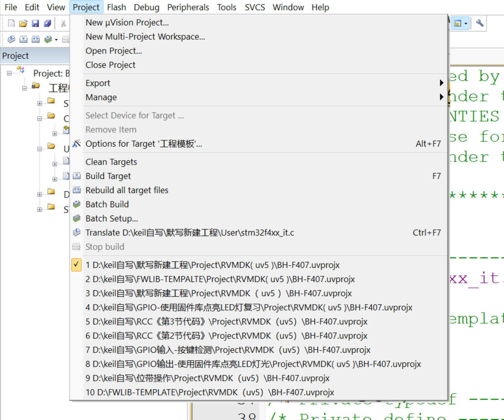Open Options for Target '工程模板'...
Screen dimensions: 504x420
259,143
